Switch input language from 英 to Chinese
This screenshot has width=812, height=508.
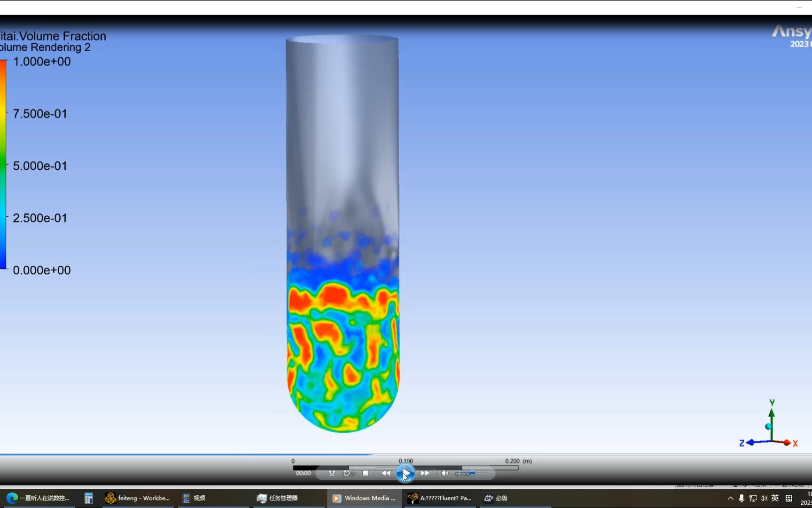[775, 498]
